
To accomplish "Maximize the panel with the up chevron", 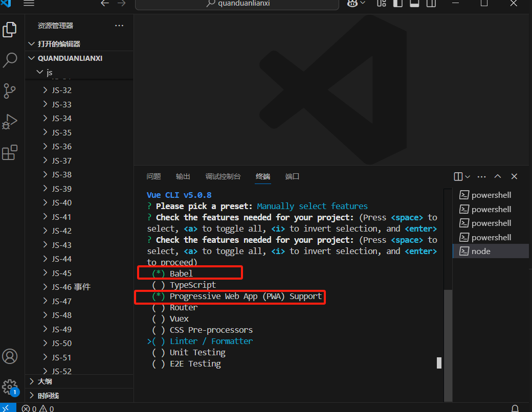I will click(498, 176).
